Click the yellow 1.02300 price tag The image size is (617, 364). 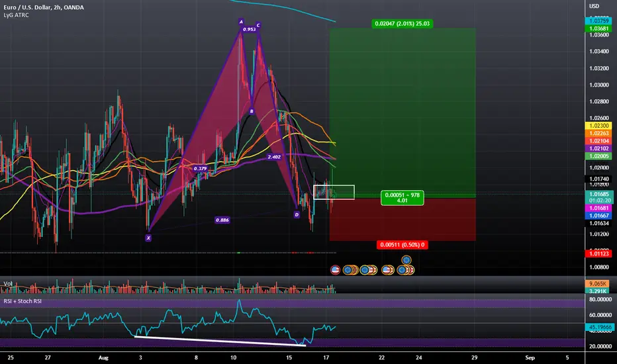pyautogui.click(x=598, y=126)
